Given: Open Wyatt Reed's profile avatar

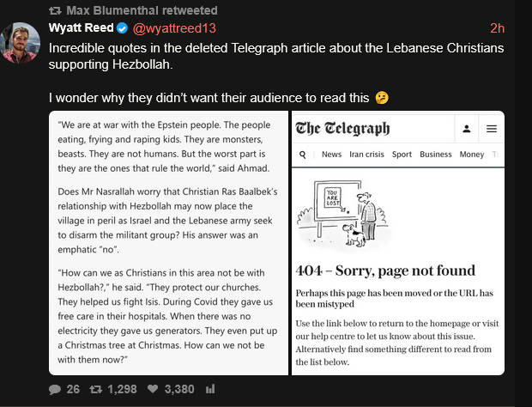Looking at the screenshot, I should pos(20,43).
